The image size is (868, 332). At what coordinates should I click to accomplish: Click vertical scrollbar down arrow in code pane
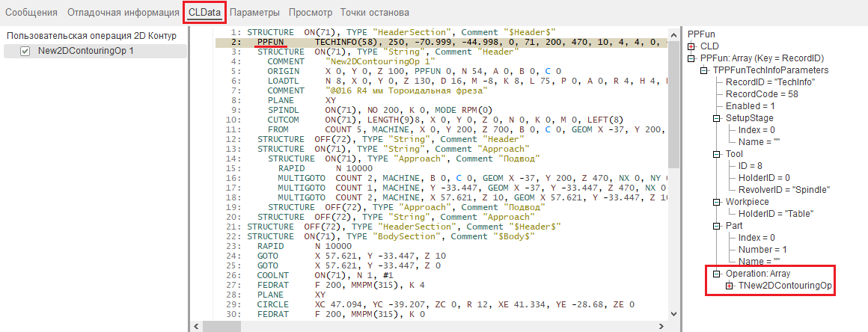coord(673,315)
